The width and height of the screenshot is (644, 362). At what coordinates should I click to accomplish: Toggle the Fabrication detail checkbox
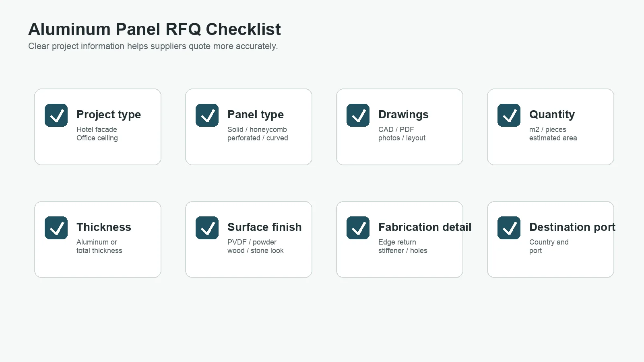358,228
